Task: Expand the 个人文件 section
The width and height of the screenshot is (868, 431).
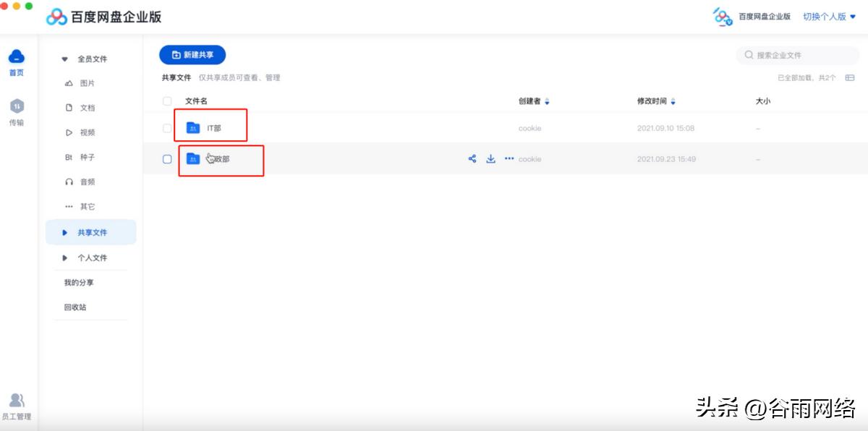Action: click(64, 257)
